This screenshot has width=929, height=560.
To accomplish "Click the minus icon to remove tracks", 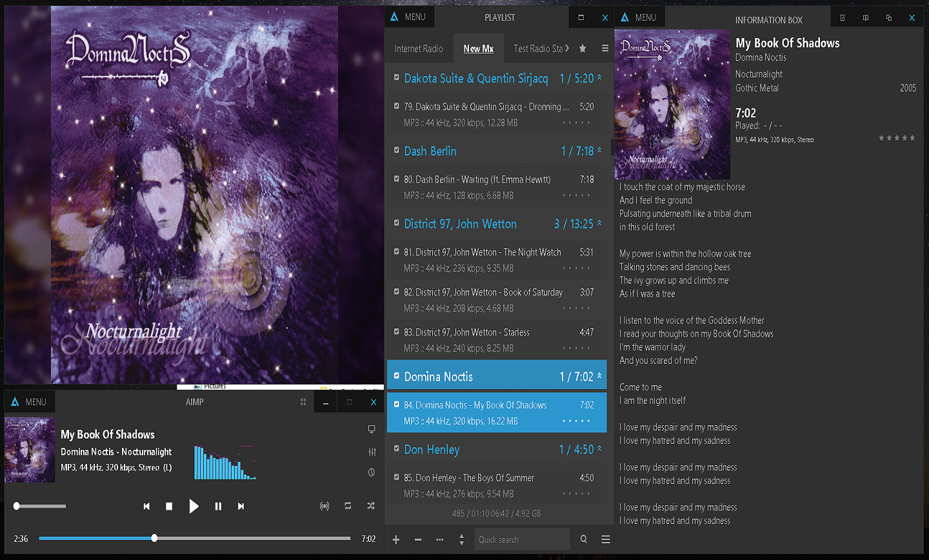I will click(x=418, y=539).
